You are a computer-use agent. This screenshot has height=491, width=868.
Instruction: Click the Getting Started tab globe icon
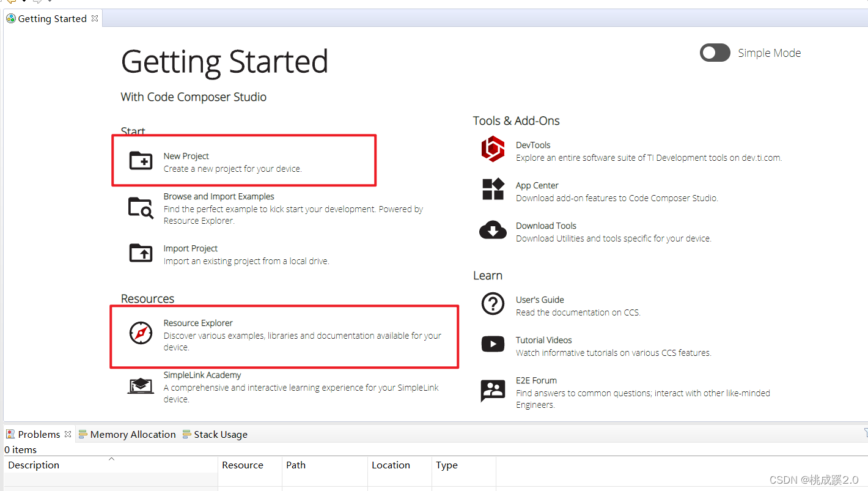tap(11, 18)
